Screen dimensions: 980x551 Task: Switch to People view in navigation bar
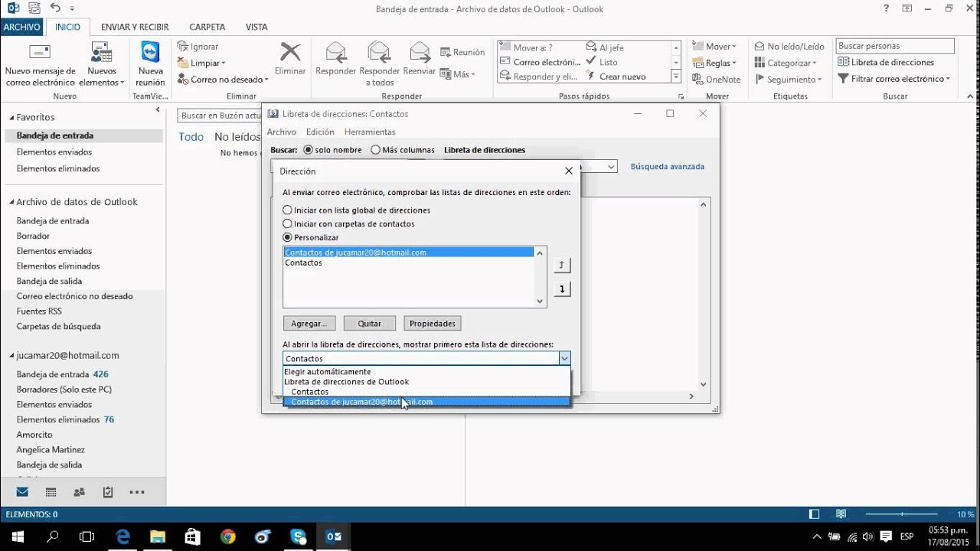79,492
